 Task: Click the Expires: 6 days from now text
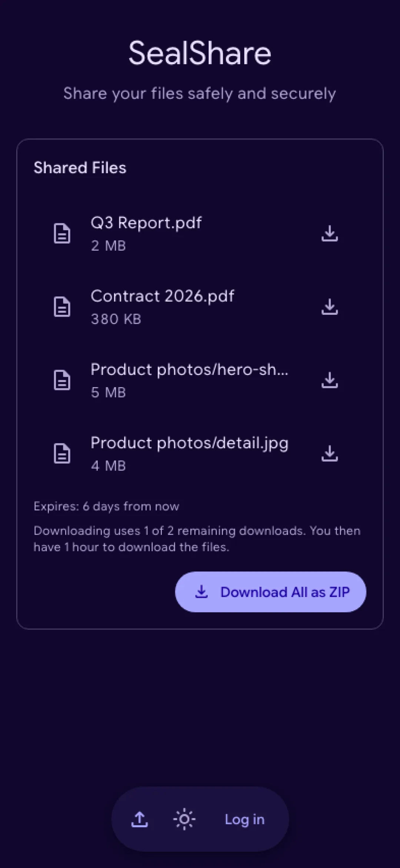[106, 506]
